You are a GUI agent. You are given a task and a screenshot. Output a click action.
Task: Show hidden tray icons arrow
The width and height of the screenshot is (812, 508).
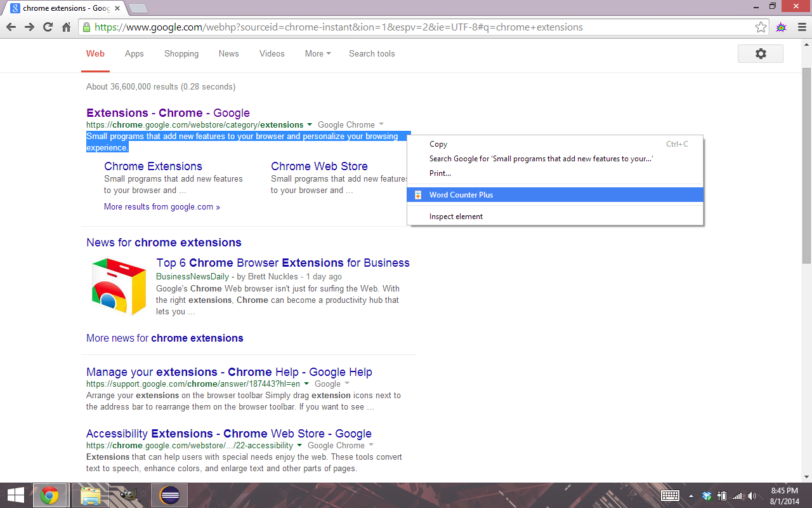(x=691, y=496)
